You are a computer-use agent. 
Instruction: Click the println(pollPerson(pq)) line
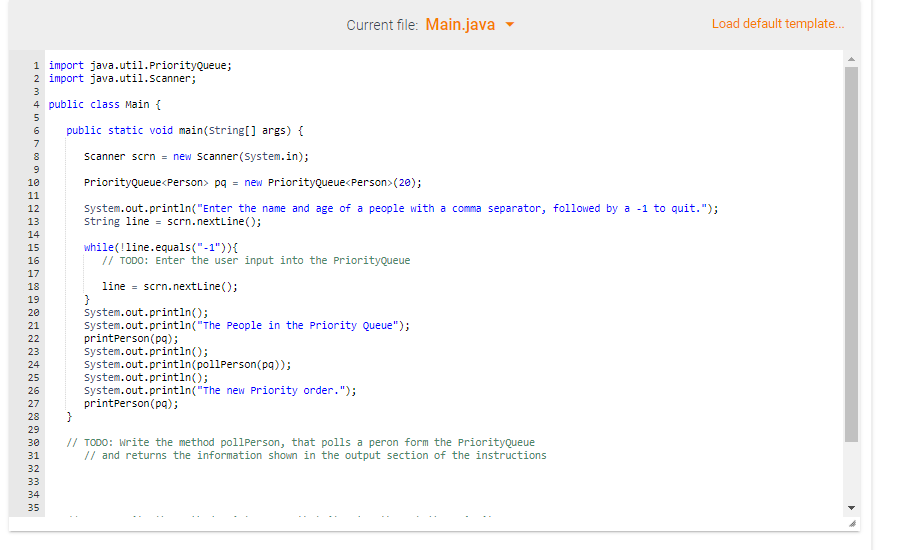pyautogui.click(x=188, y=365)
